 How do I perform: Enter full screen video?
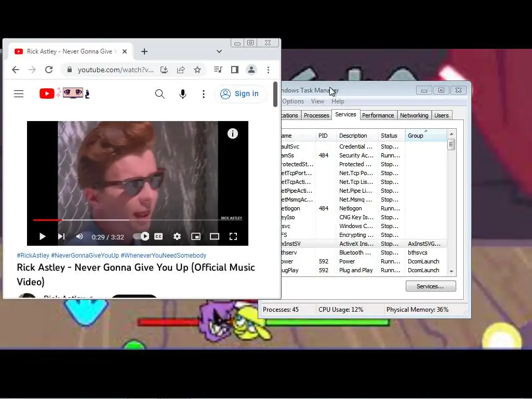coord(233,236)
